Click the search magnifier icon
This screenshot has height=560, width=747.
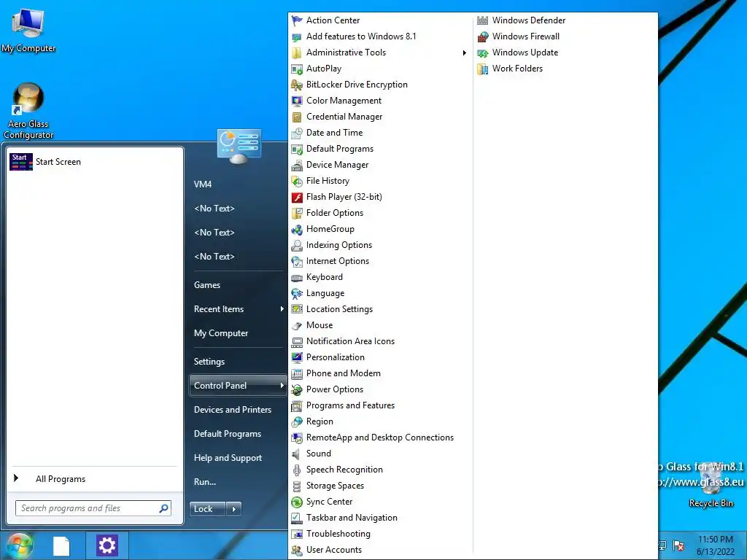click(163, 508)
